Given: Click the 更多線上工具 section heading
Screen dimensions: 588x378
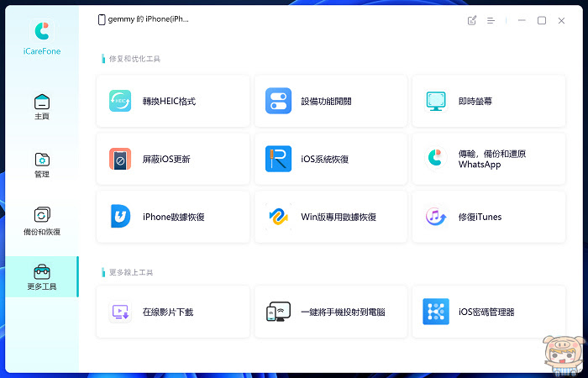Looking at the screenshot, I should pos(131,272).
